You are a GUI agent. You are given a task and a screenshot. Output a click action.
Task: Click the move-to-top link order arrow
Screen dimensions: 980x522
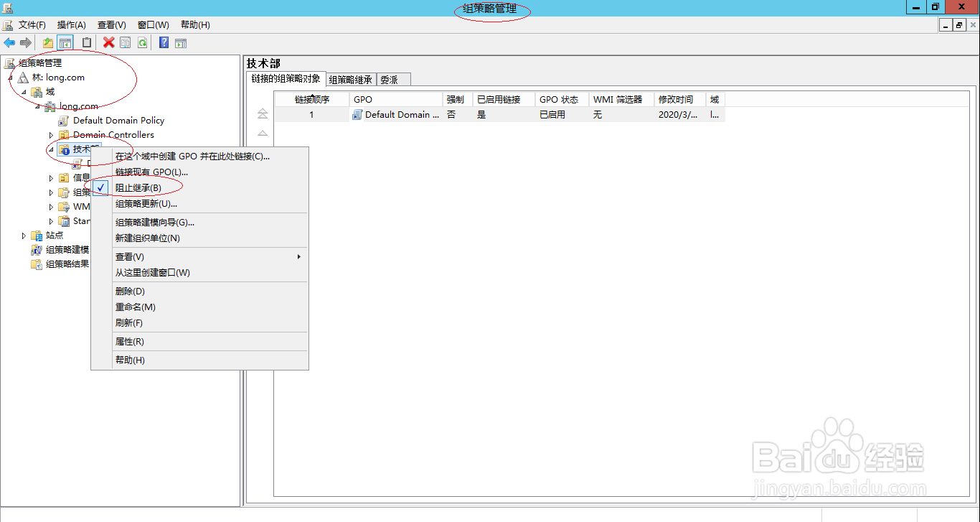[x=263, y=113]
